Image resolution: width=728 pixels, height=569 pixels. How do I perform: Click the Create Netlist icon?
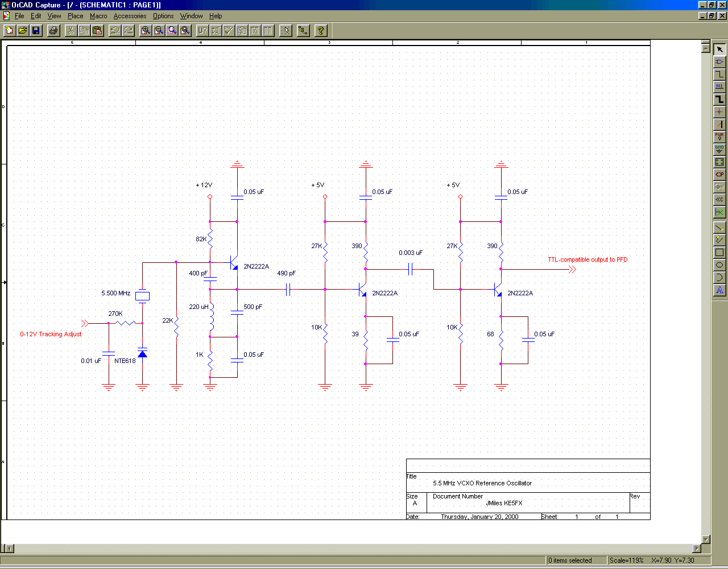pos(242,30)
